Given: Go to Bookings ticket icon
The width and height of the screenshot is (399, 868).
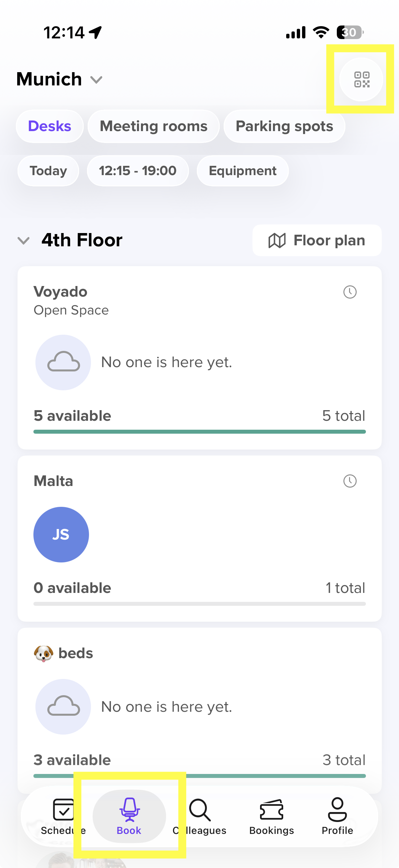Looking at the screenshot, I should (x=271, y=809).
